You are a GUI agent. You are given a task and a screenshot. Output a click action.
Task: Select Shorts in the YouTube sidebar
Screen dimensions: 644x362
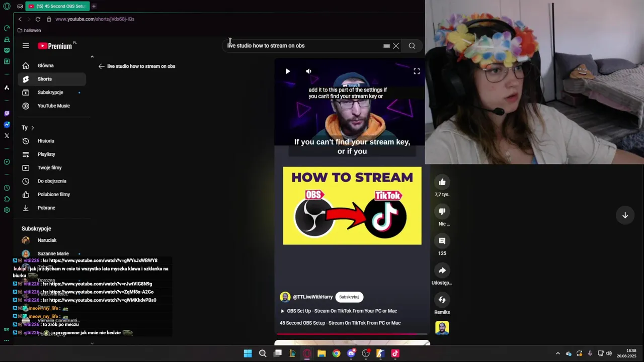(x=52, y=79)
